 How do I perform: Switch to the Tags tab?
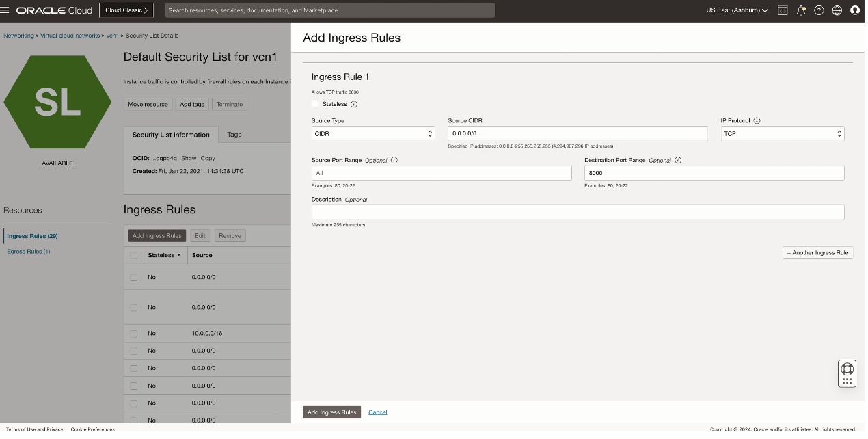[234, 135]
